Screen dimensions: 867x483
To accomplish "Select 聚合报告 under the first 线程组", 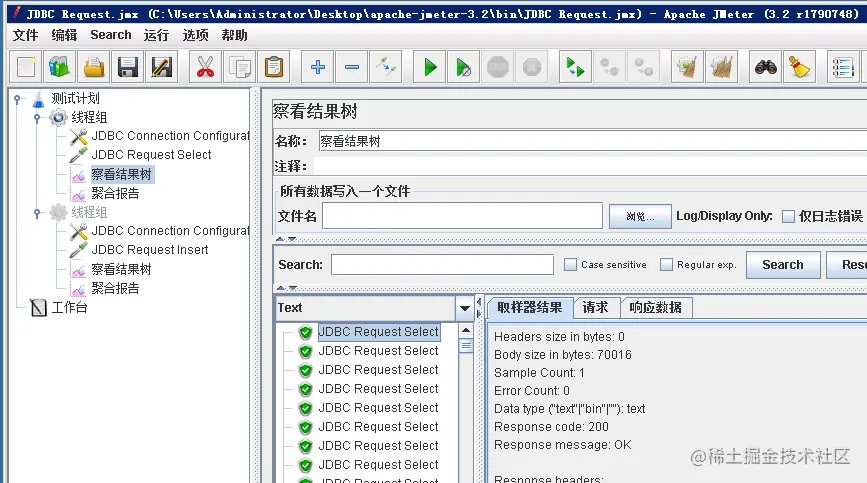I will 115,193.
